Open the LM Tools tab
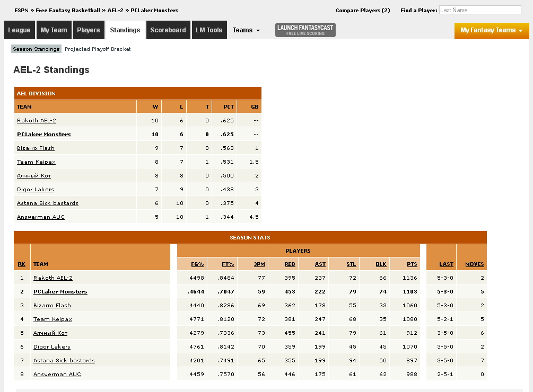The width and height of the screenshot is (533, 392). [x=209, y=30]
